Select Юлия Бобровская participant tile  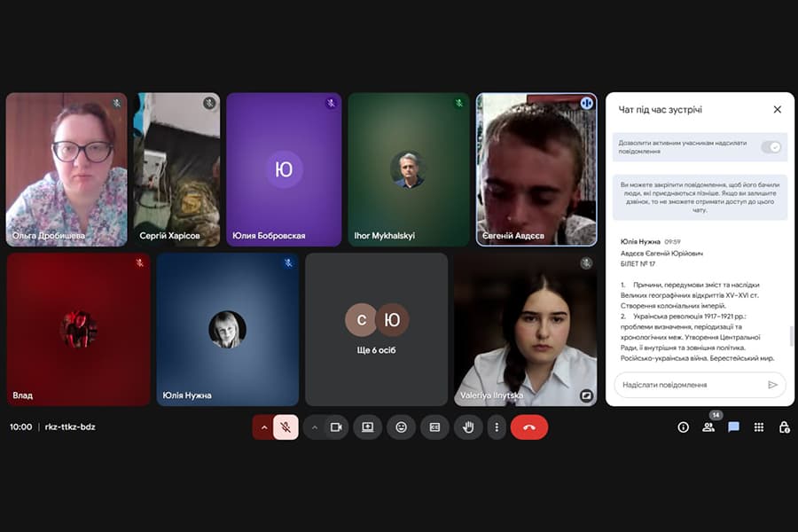(284, 169)
